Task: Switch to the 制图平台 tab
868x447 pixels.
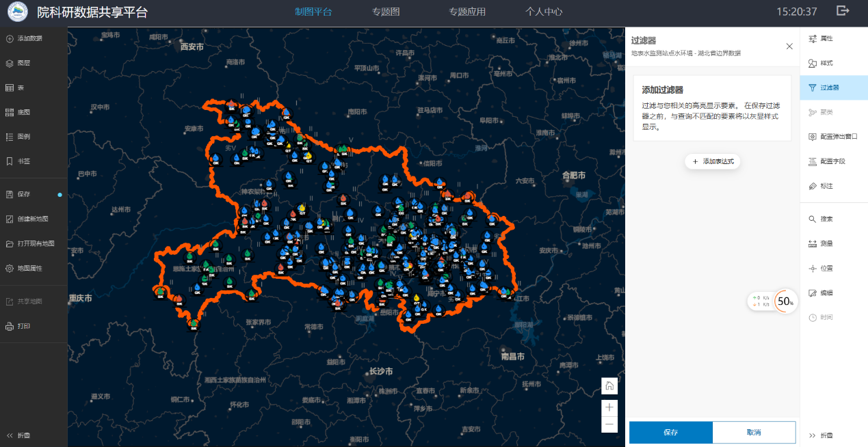Action: (x=313, y=12)
